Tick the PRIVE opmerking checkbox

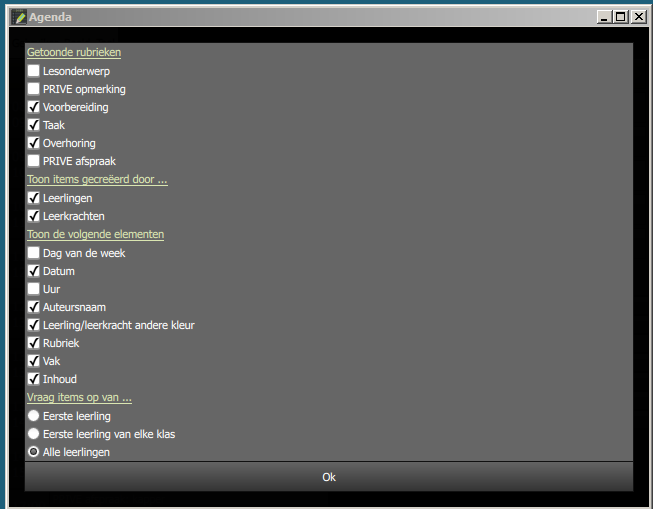(33, 89)
